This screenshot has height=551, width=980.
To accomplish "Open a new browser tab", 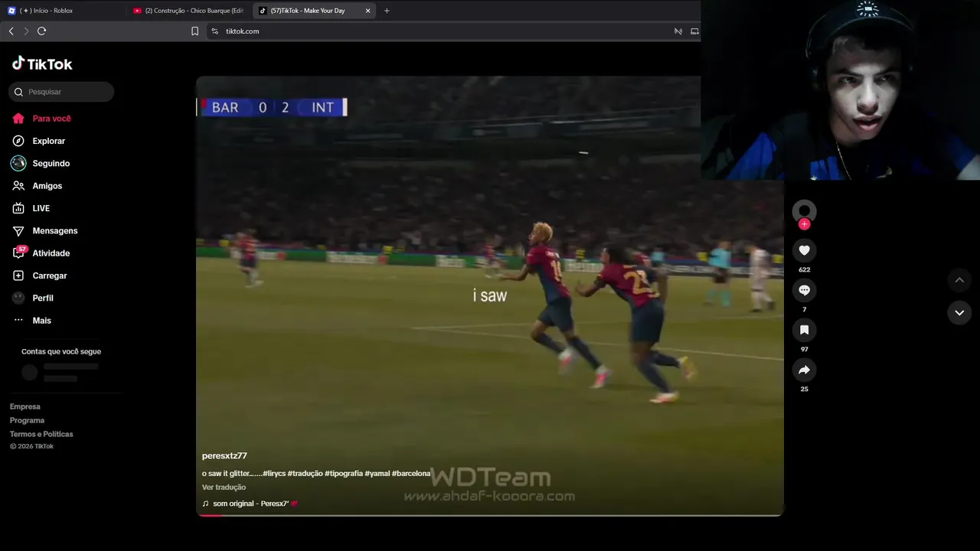I will 387,11.
